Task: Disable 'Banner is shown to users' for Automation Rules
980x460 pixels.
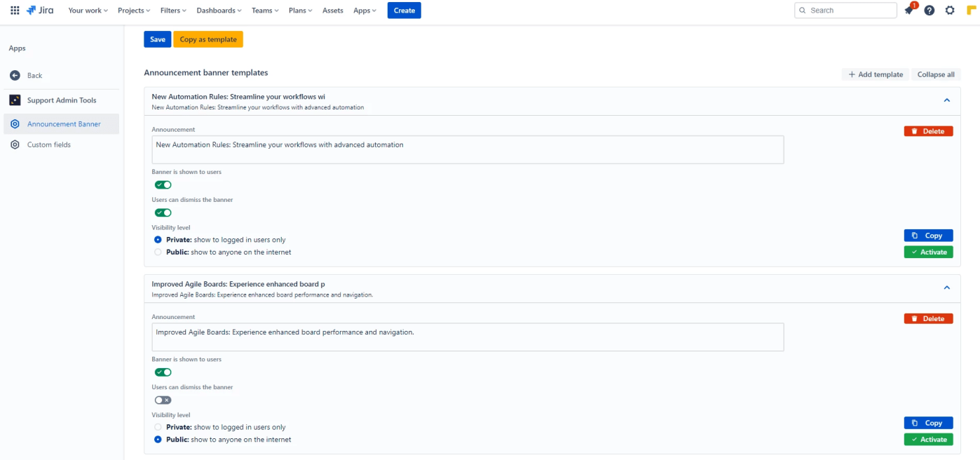Action: pos(163,185)
